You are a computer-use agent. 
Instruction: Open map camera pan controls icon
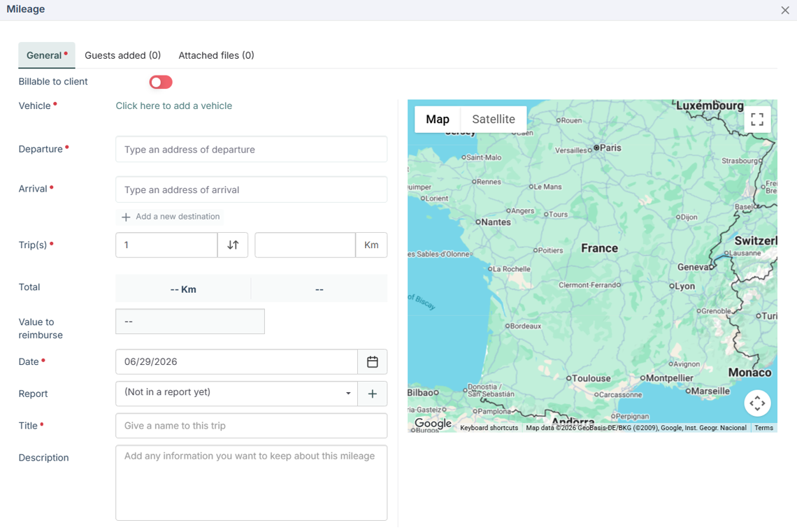757,403
